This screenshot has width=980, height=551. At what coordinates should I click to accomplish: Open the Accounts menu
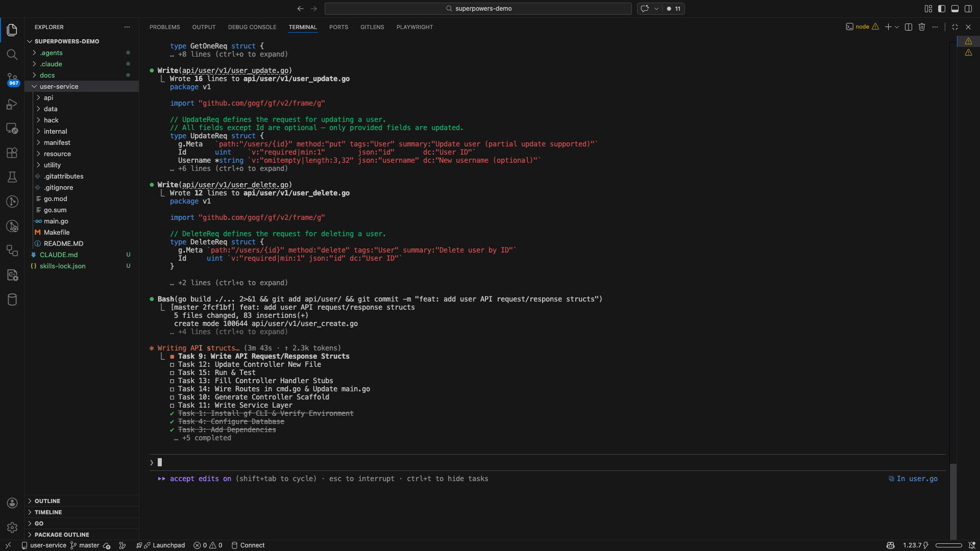coord(12,503)
